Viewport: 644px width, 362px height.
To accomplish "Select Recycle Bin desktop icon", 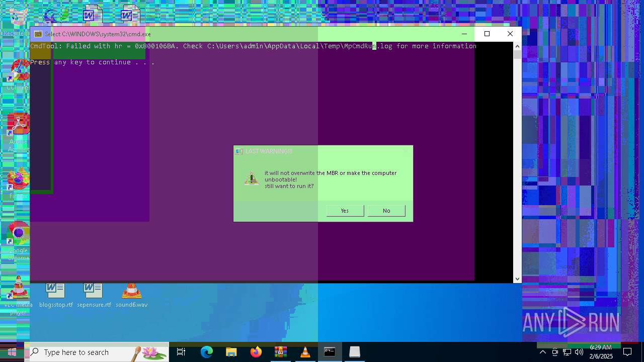I will 17,21.
